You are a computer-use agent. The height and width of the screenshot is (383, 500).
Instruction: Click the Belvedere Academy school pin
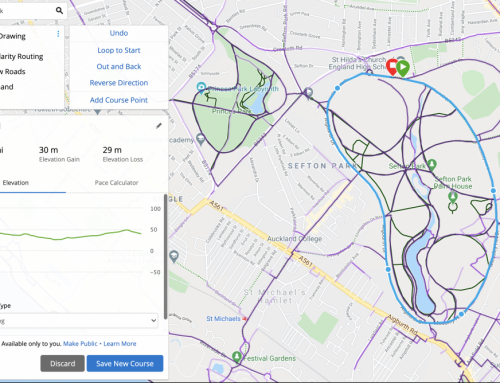click(200, 139)
